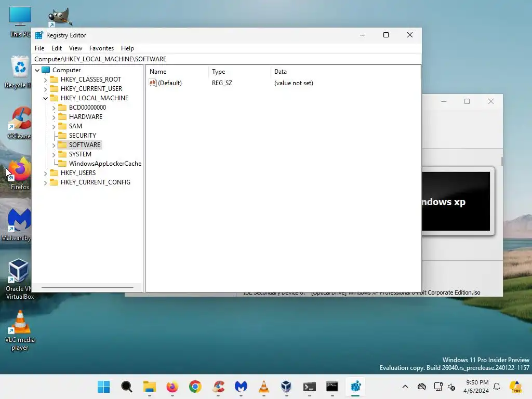Expand the HARDWARE key
This screenshot has width=532, height=399.
pyautogui.click(x=54, y=117)
